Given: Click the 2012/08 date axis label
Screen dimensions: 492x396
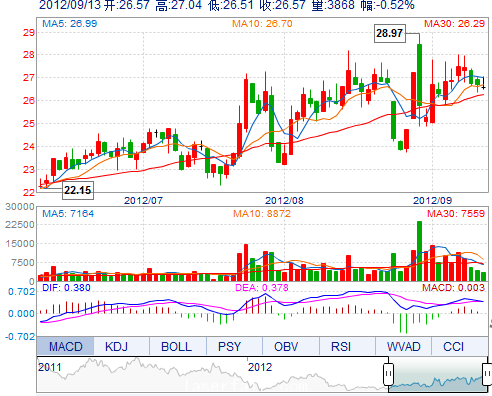Looking at the screenshot, I should (x=284, y=201).
